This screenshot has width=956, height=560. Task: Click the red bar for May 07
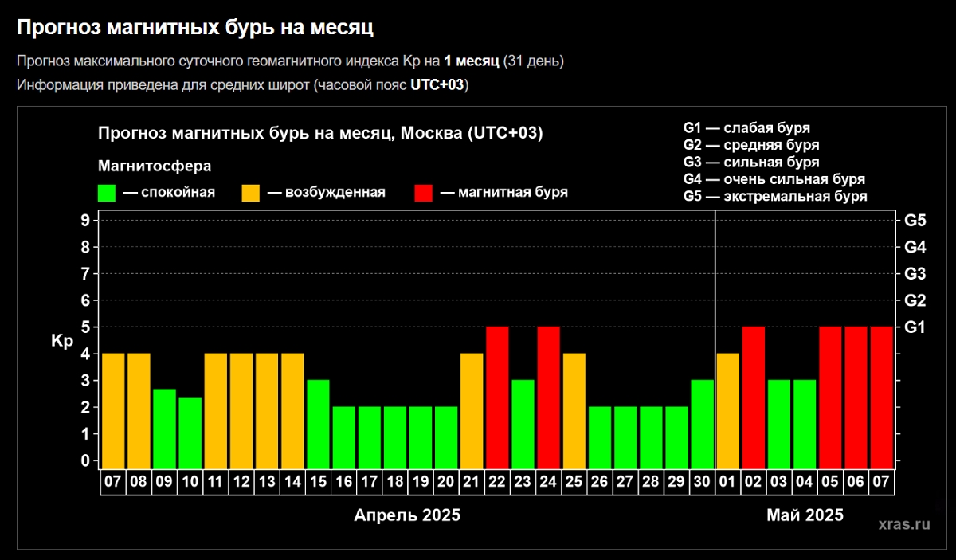pos(881,396)
